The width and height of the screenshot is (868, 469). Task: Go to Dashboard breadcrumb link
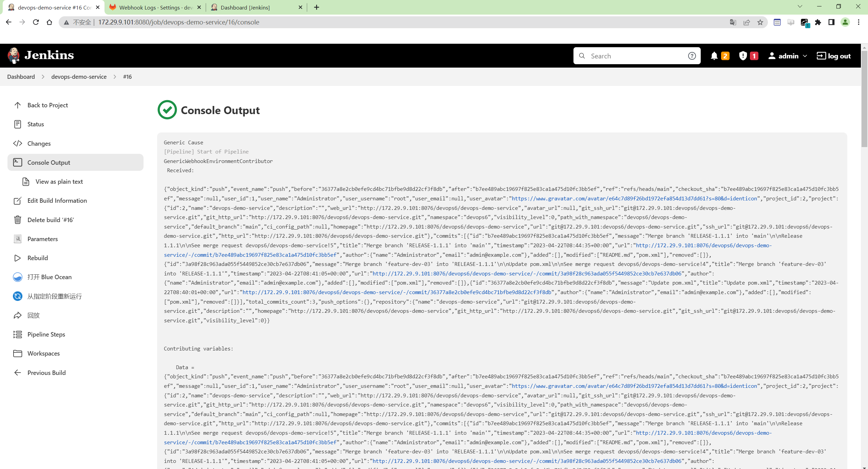pos(21,77)
